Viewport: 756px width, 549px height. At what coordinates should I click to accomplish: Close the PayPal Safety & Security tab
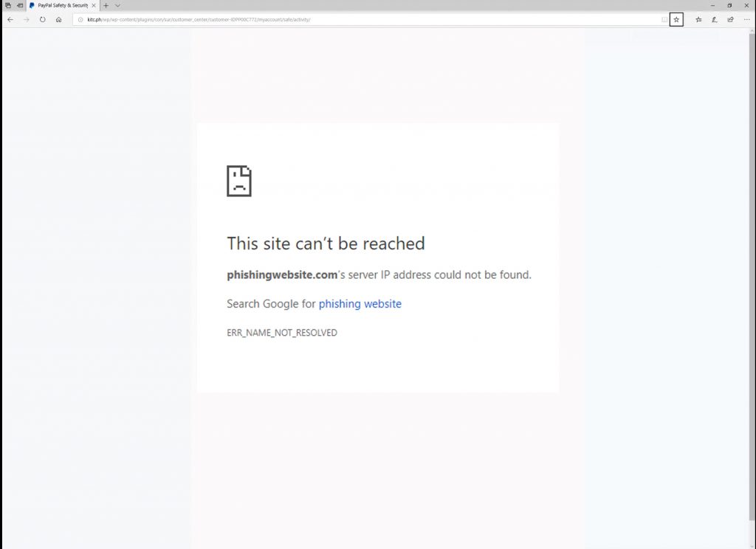tap(94, 5)
